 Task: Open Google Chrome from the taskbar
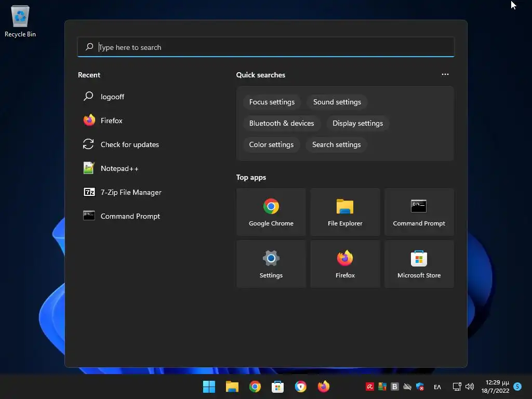tap(255, 387)
